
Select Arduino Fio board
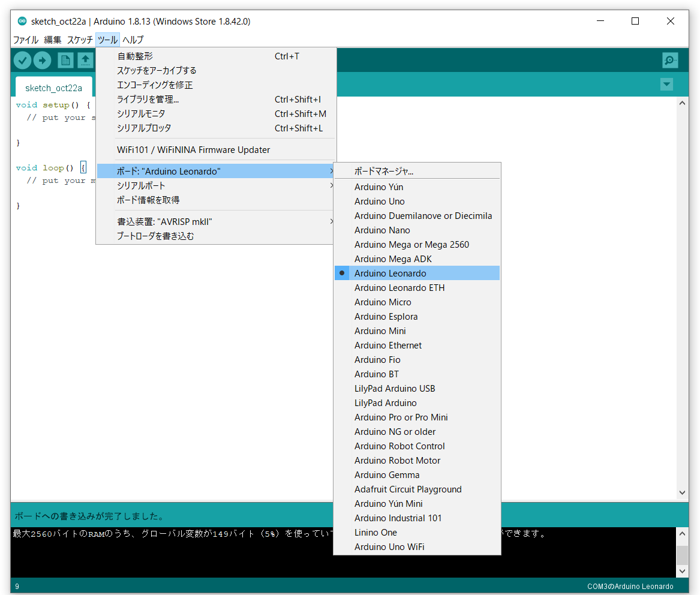pyautogui.click(x=417, y=359)
